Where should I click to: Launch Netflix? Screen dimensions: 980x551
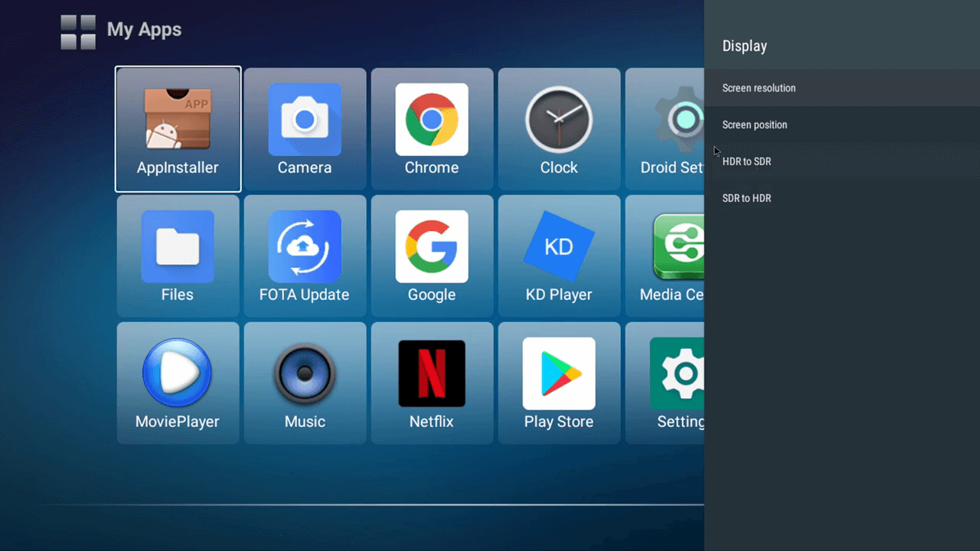tap(432, 383)
